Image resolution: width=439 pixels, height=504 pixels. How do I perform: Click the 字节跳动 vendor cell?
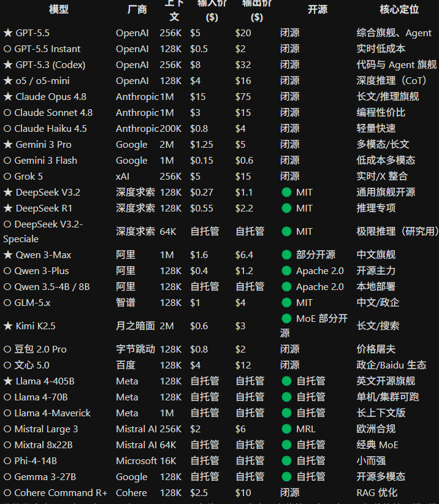pyautogui.click(x=136, y=349)
